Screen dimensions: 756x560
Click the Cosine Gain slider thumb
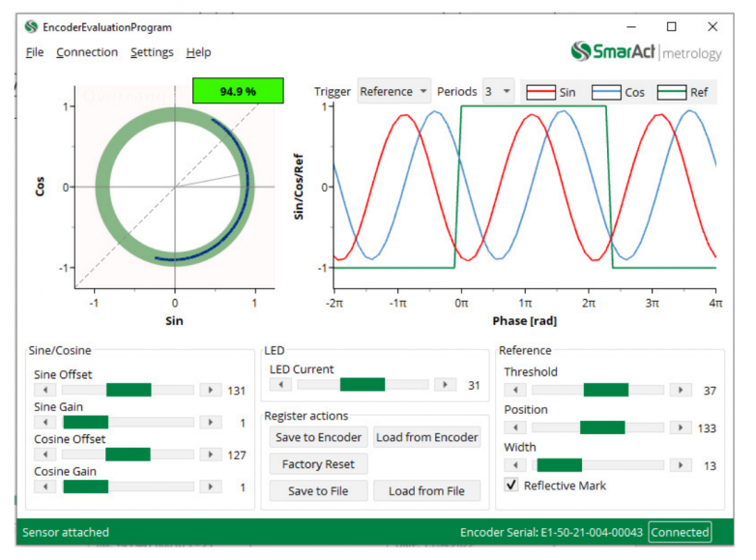86,486
